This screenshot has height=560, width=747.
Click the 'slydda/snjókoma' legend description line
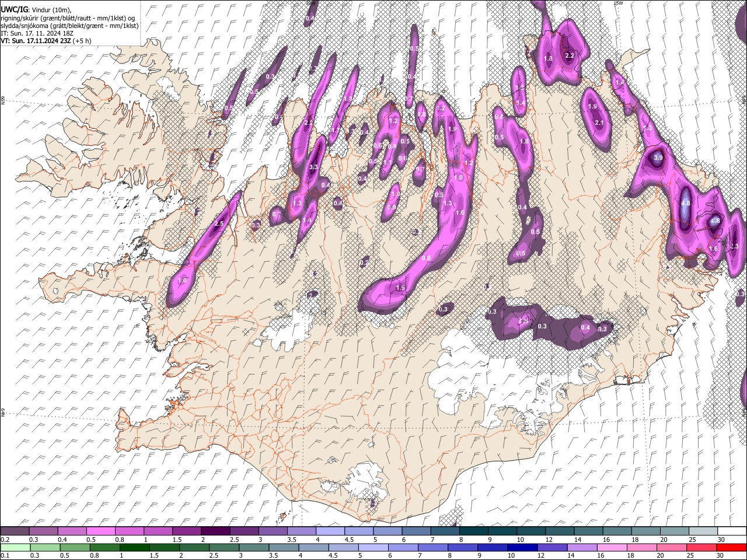point(69,26)
